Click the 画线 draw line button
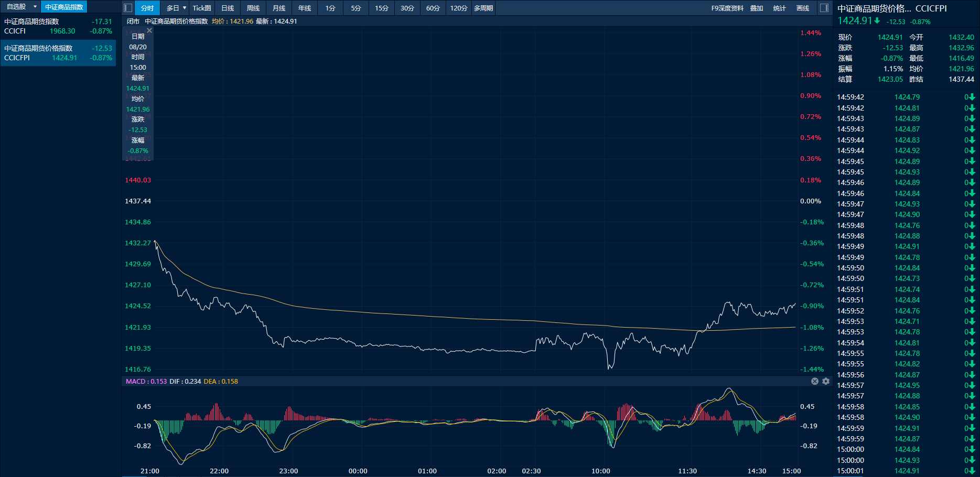The width and height of the screenshot is (980, 477). [x=803, y=8]
